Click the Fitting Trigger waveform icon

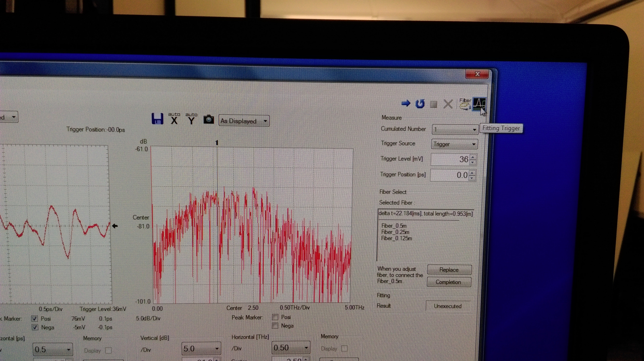[x=479, y=104]
